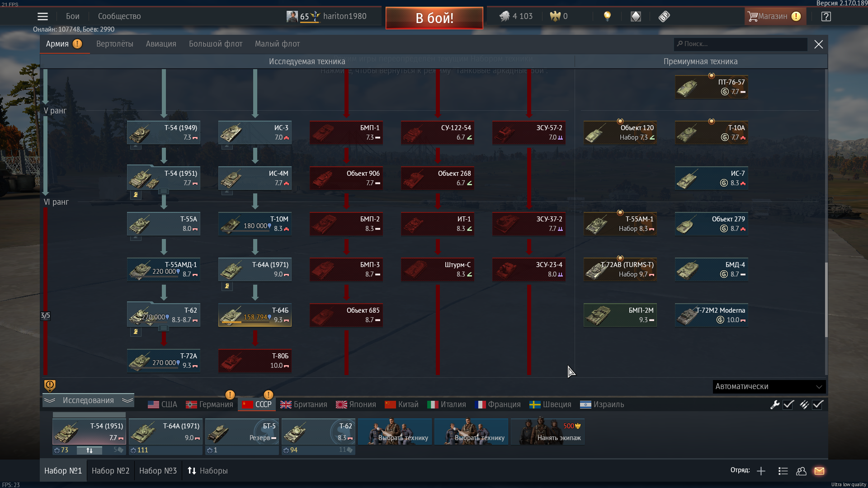Image resolution: width=868 pixels, height=488 pixels.
Task: Select the Япония nation tab
Action: (356, 404)
